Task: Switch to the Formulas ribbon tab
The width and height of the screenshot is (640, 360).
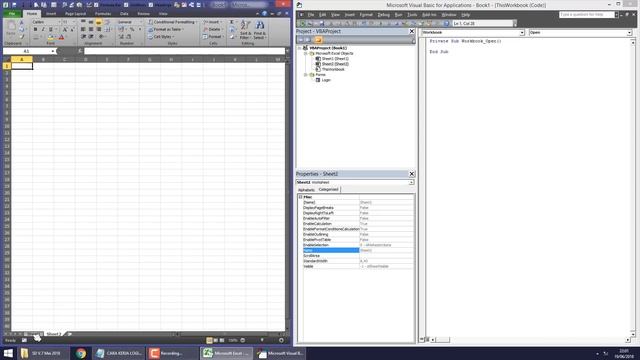Action: click(103, 13)
